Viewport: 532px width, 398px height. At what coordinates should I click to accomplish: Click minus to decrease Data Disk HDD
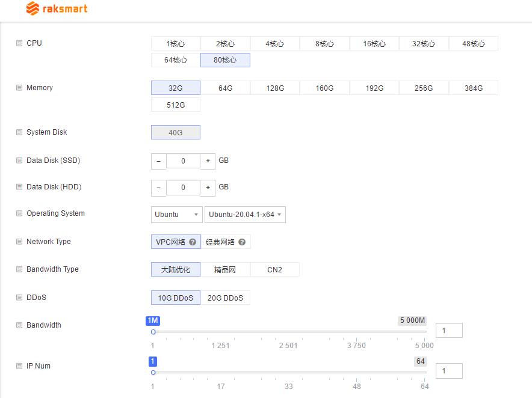click(x=158, y=187)
